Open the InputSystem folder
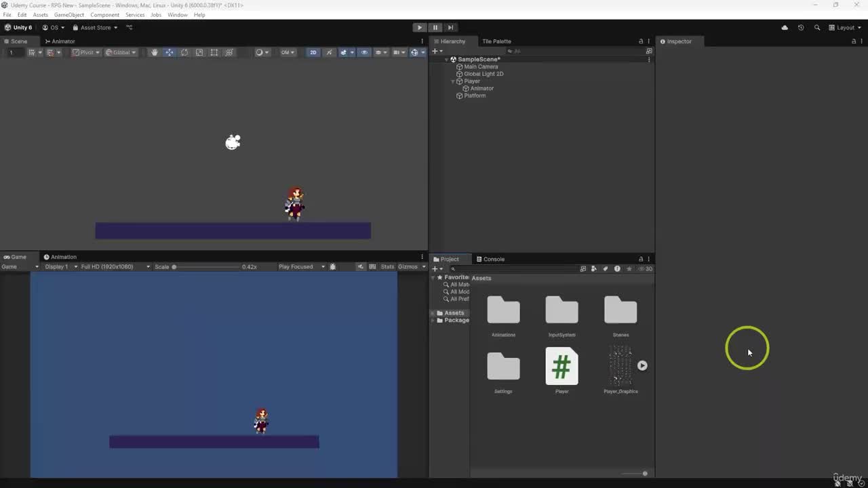Viewport: 868px width, 488px height. coord(561,310)
